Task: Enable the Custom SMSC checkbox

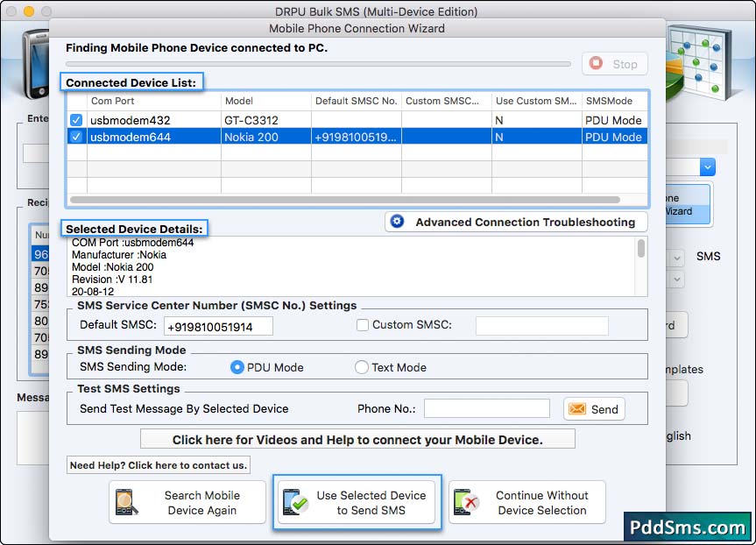Action: click(363, 325)
